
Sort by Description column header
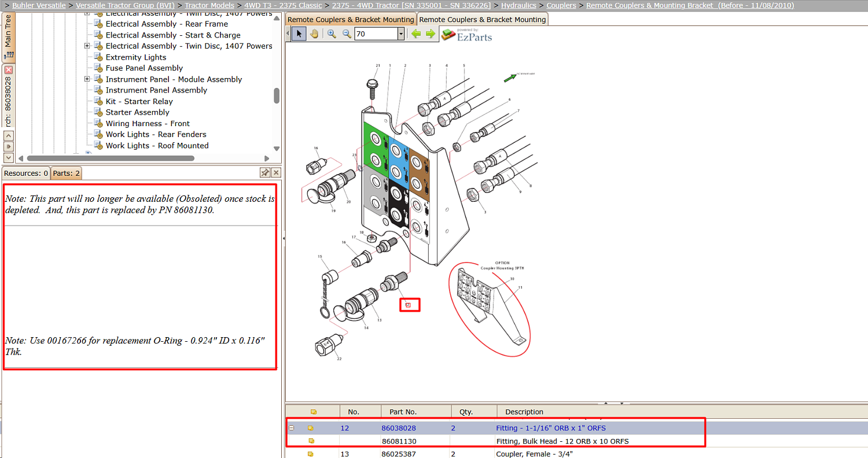tap(524, 412)
